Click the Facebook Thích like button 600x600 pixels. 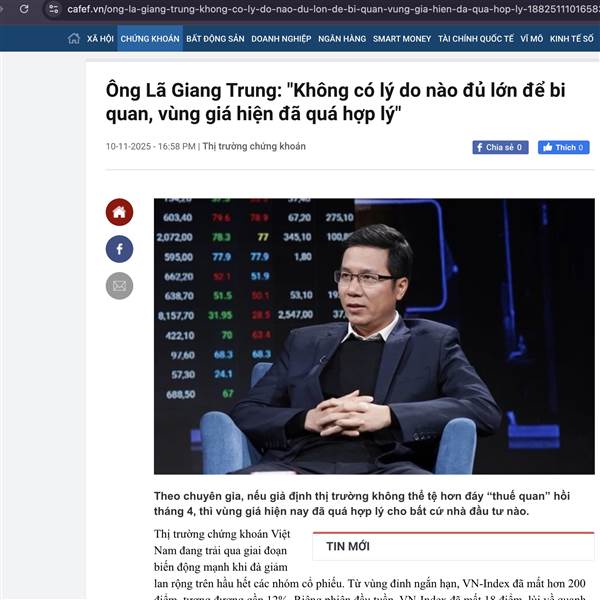563,147
